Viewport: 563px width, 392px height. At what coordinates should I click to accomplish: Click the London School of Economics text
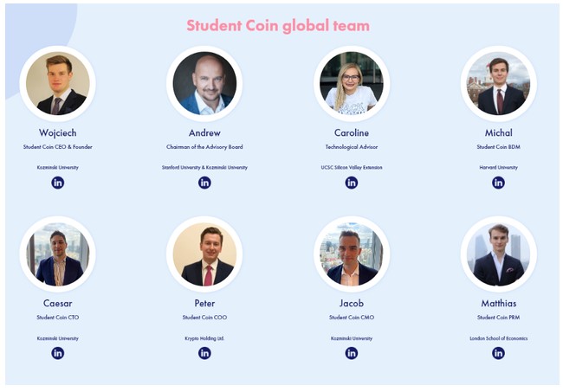498,338
